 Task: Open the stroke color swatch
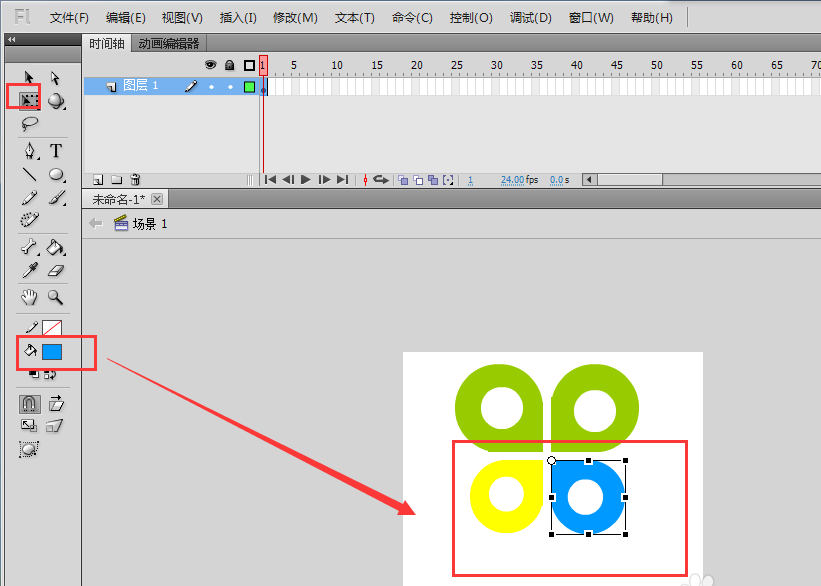[52, 328]
